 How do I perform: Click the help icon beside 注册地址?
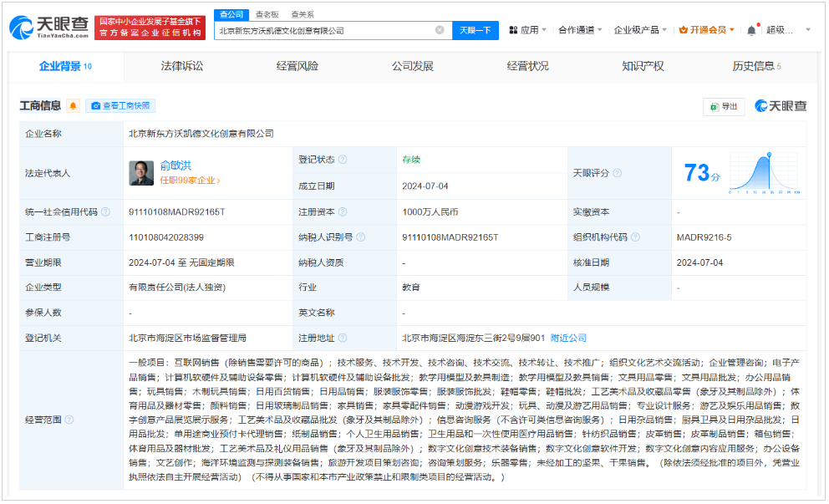343,338
